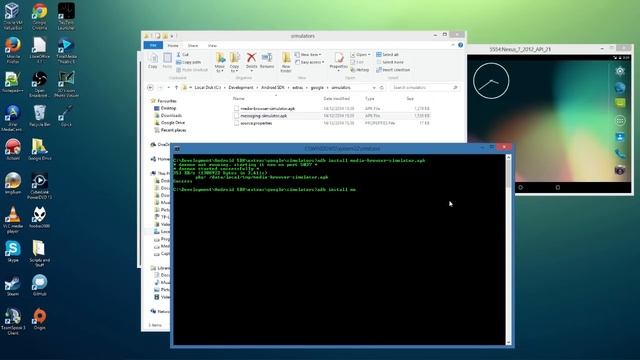Open Skype desktop shortcut
Screen dimensions: 640x360
click(x=13, y=251)
